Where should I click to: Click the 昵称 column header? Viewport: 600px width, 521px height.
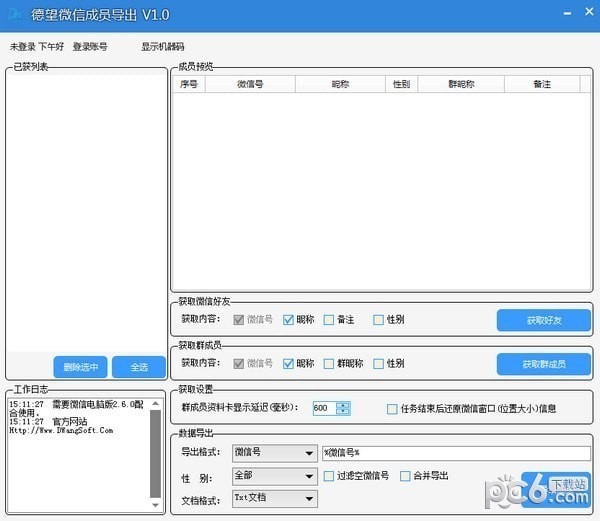(x=340, y=84)
